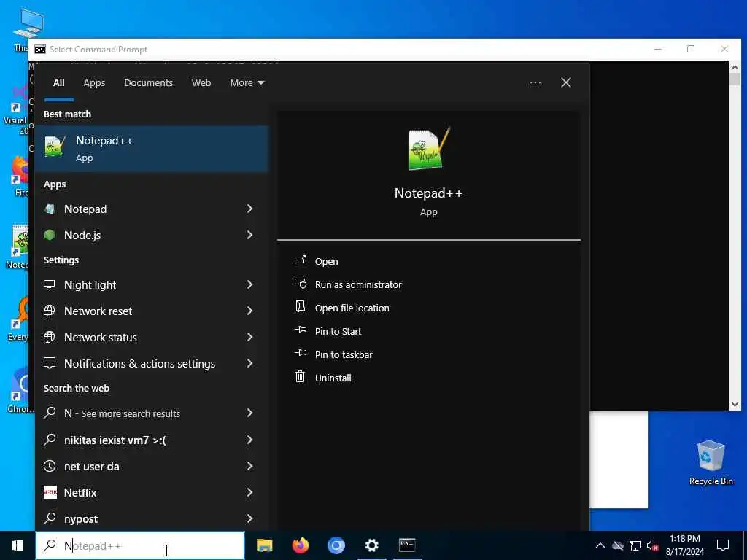The height and width of the screenshot is (560, 747).
Task: Choose Pin to Start
Action: pos(338,332)
